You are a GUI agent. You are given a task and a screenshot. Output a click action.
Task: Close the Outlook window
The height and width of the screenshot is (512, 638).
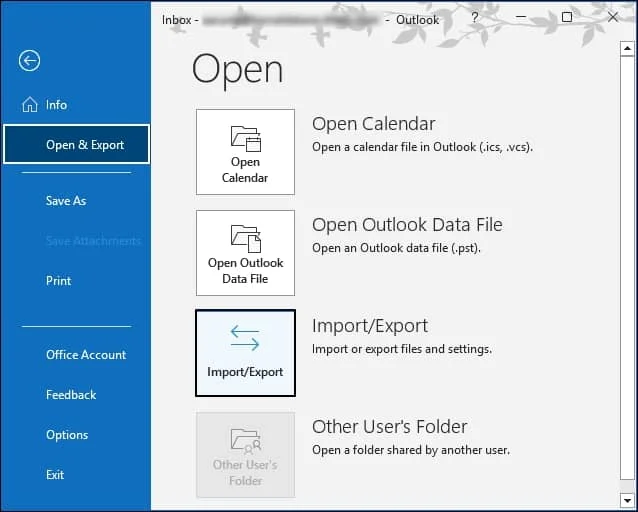[613, 17]
